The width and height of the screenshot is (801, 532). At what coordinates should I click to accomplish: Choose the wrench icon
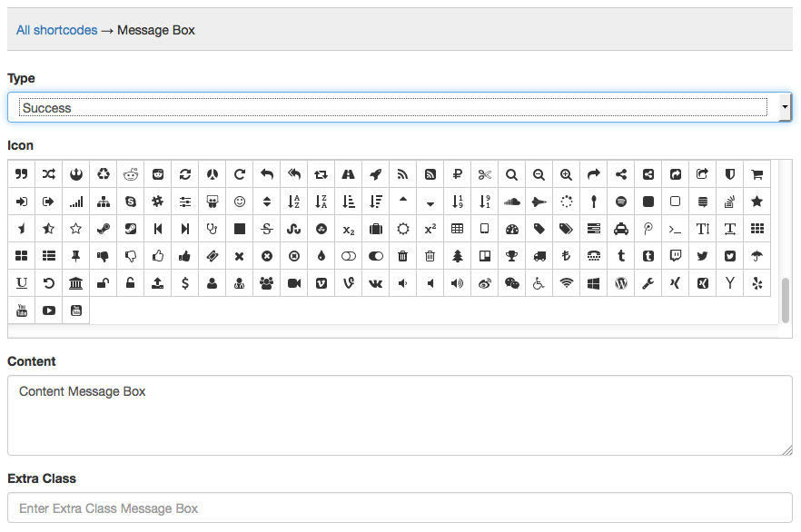648,283
